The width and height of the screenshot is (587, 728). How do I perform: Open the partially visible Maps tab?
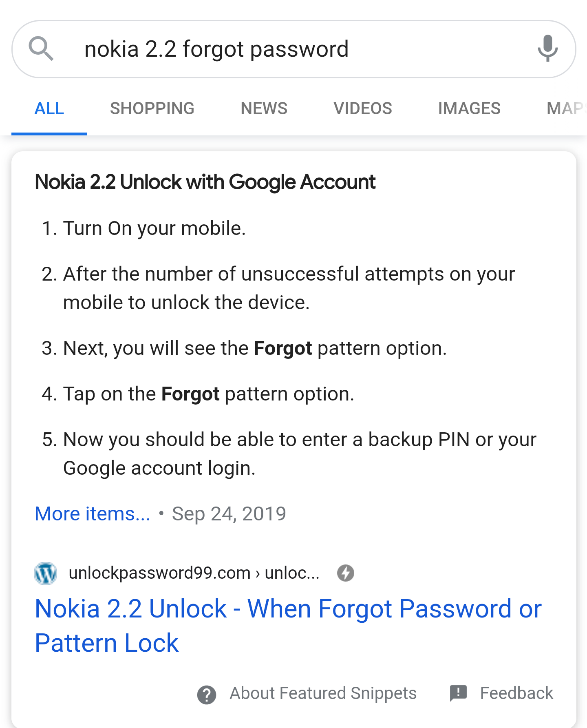tap(567, 108)
